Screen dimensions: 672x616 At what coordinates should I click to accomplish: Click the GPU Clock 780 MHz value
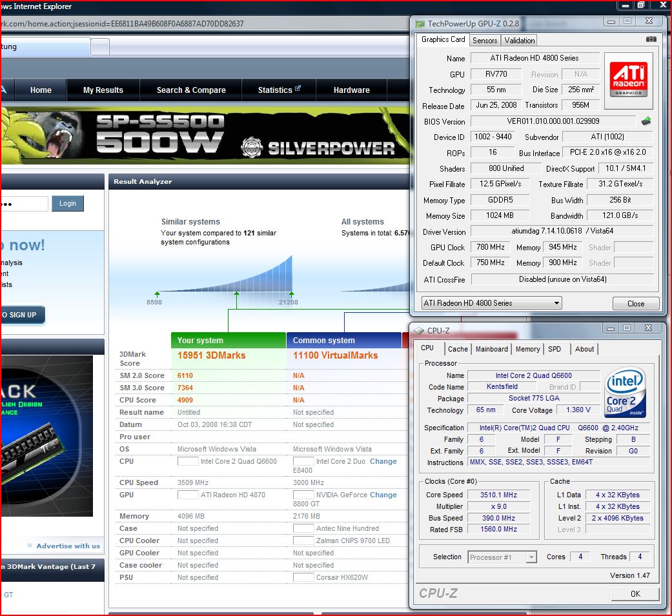(x=491, y=247)
